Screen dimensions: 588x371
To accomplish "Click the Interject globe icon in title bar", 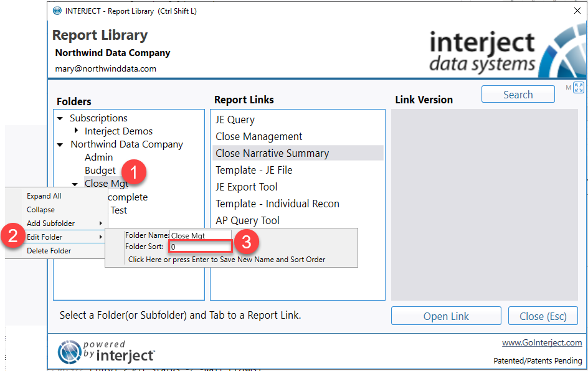I will click(57, 11).
